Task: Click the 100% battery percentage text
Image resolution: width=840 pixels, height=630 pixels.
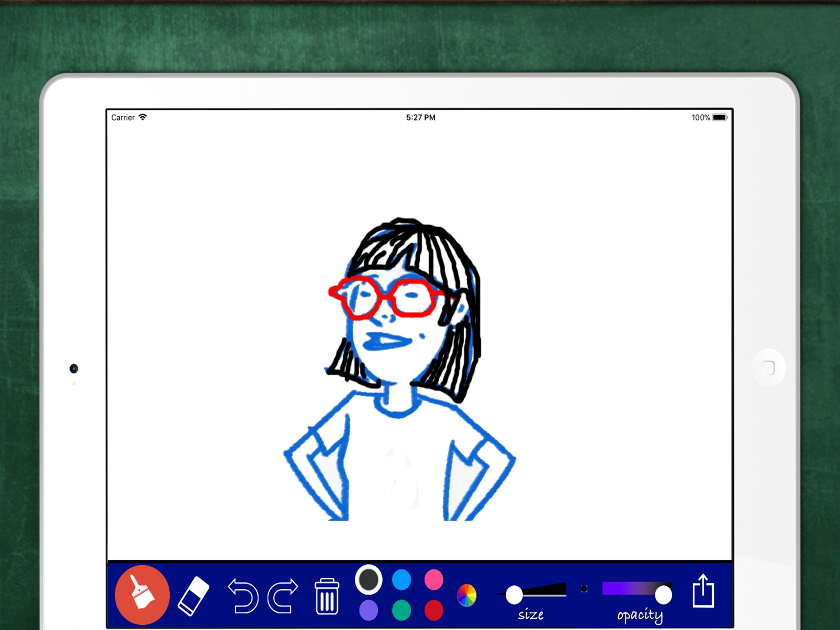Action: click(701, 118)
